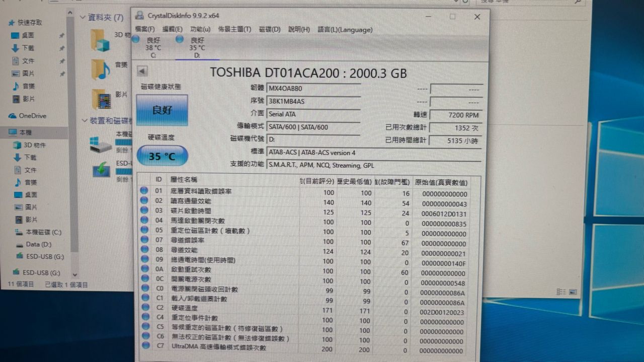Viewport: 644px width, 362px height.
Task: Open the 磁碟(D) menu
Action: click(269, 29)
